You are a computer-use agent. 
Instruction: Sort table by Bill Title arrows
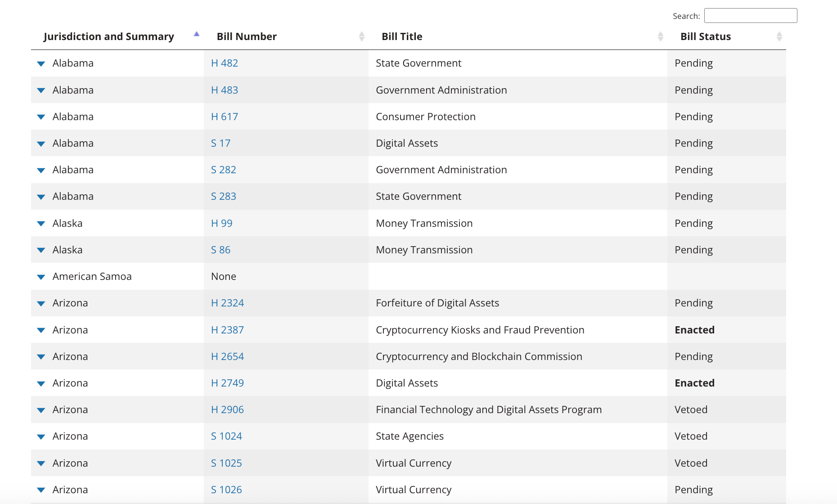click(661, 36)
